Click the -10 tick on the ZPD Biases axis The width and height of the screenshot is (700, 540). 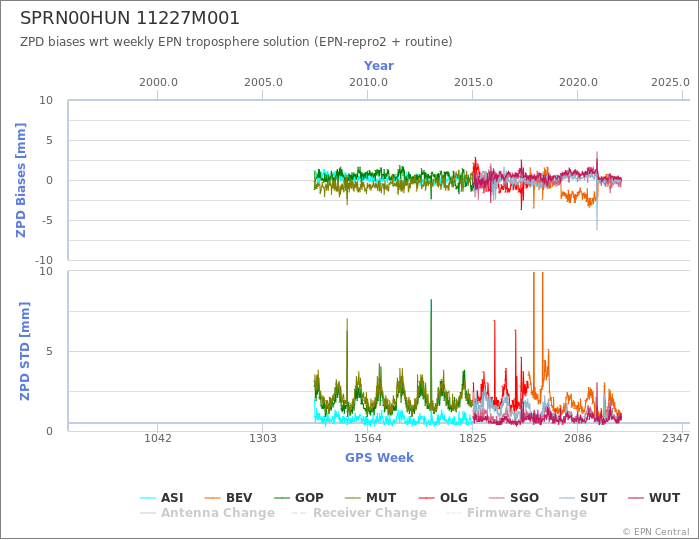[44, 260]
